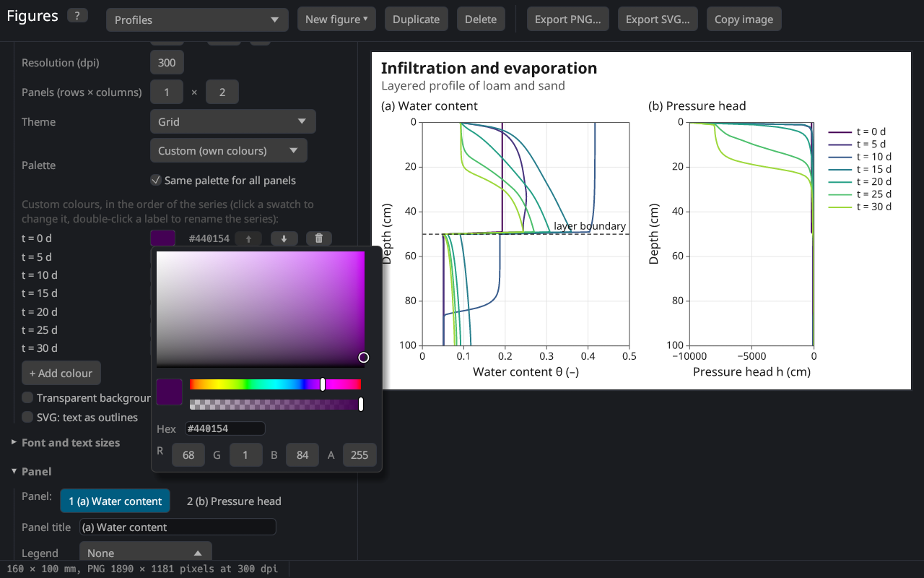This screenshot has width=924, height=578.
Task: Switch to the 2 (b) Pressure head panel tab
Action: coord(234,501)
